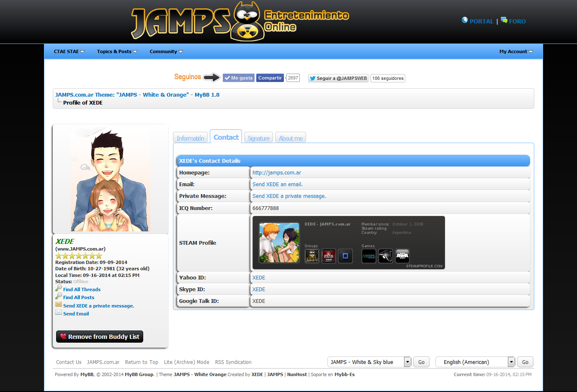
Task: Open the ARMA game icon
Action: [402, 256]
